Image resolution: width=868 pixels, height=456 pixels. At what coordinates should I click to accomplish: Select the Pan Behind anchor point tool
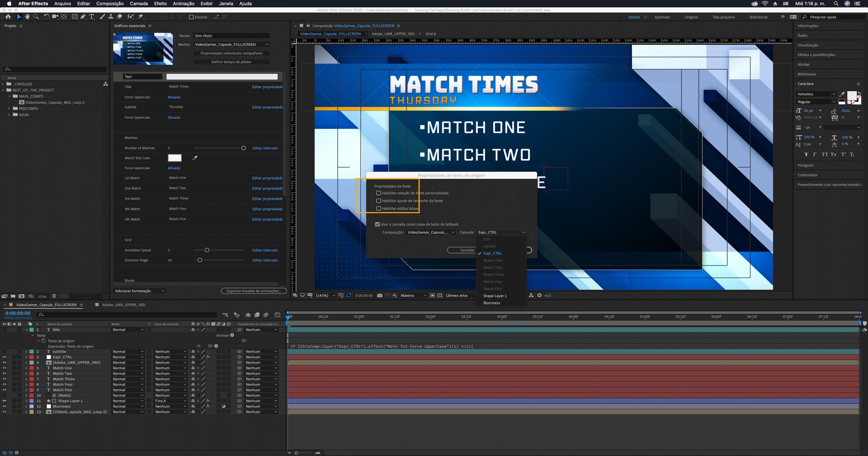64,16
